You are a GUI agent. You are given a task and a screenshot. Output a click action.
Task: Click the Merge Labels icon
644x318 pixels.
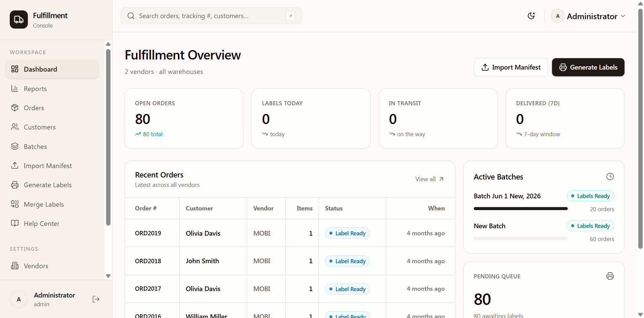pyautogui.click(x=15, y=204)
